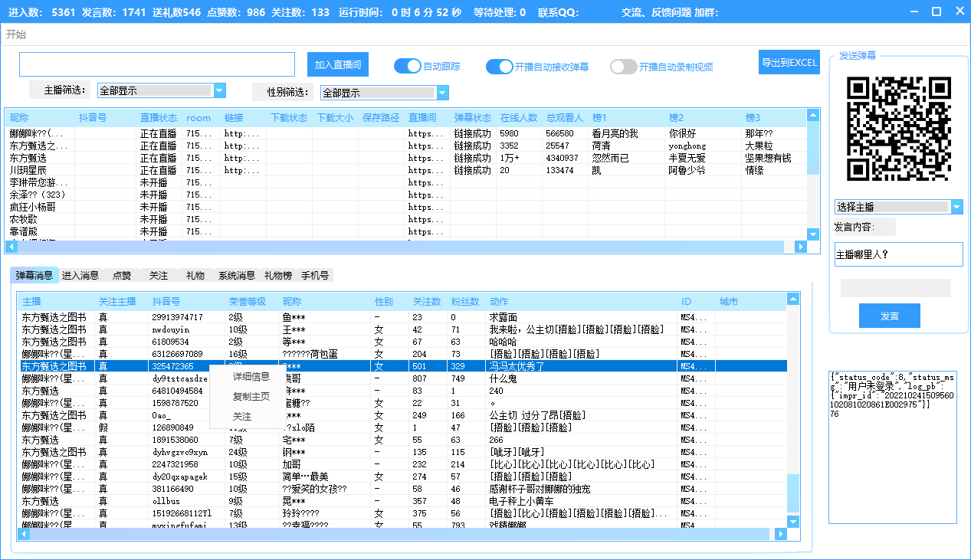Sort by the 昵称 column header in the streamer table
Viewport: 971px width, 560px height.
click(40, 118)
